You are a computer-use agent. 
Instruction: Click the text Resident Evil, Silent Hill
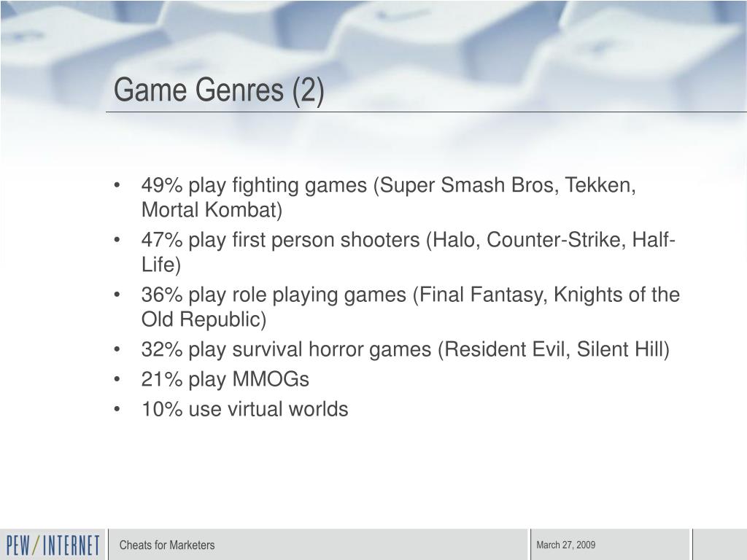pyautogui.click(x=554, y=349)
